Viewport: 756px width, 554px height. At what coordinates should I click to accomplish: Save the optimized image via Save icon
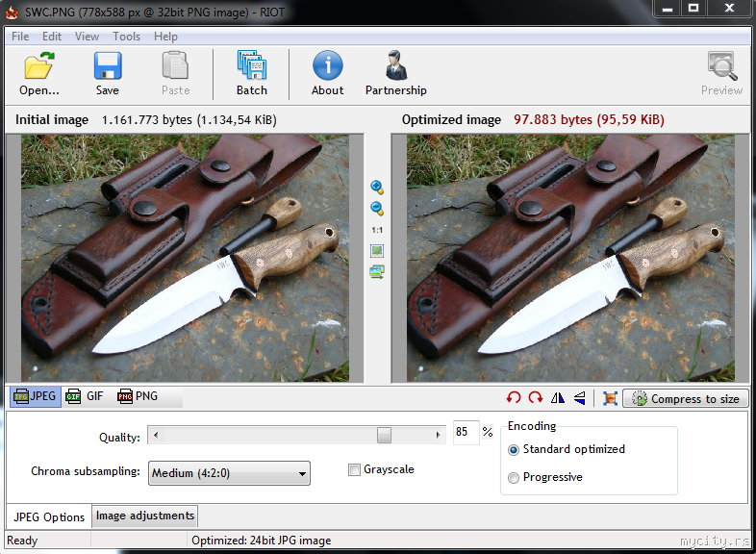[x=108, y=65]
